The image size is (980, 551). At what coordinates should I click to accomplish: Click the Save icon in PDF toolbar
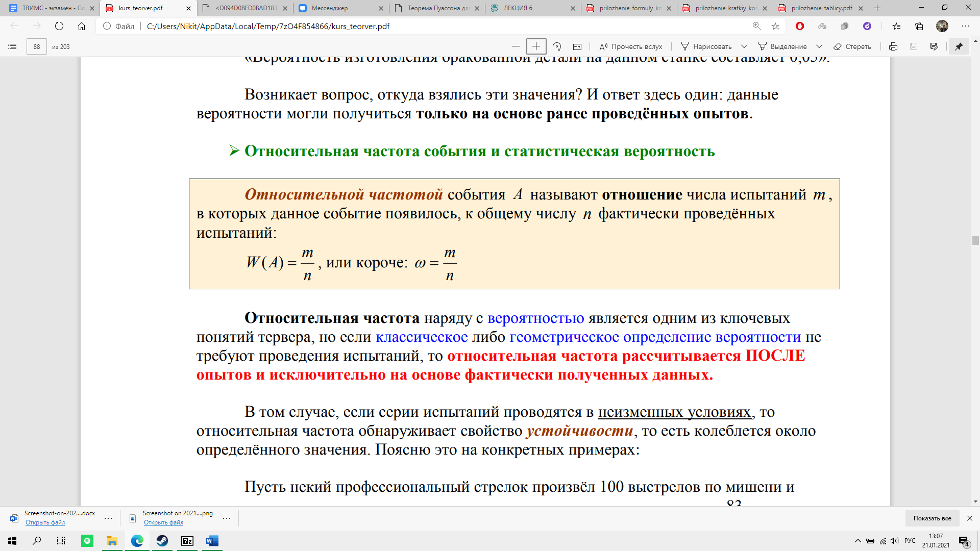914,46
